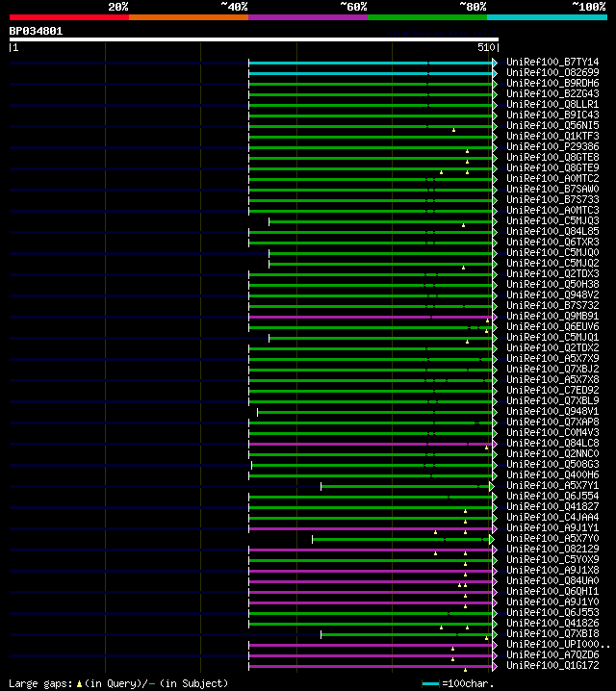616x691 pixels.
Task: Click the green ~80% identity legend segment
Action: (x=427, y=17)
